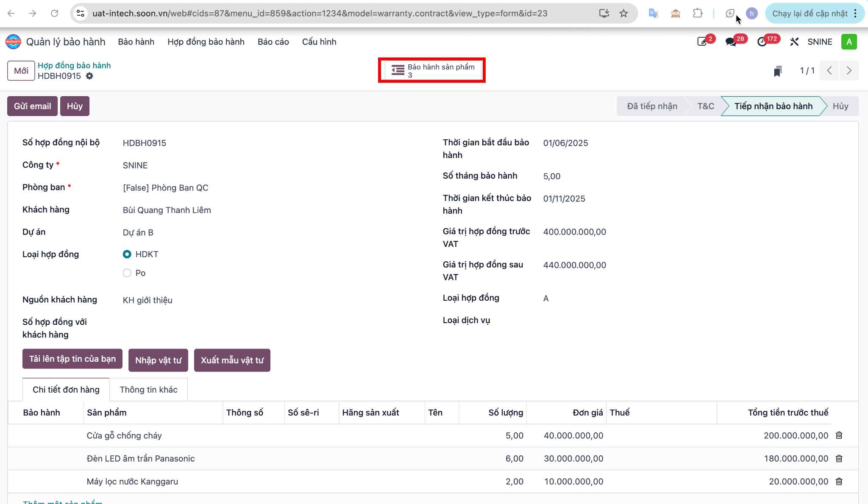The width and height of the screenshot is (868, 504).
Task: Reload the page with refresh icon
Action: point(54,13)
